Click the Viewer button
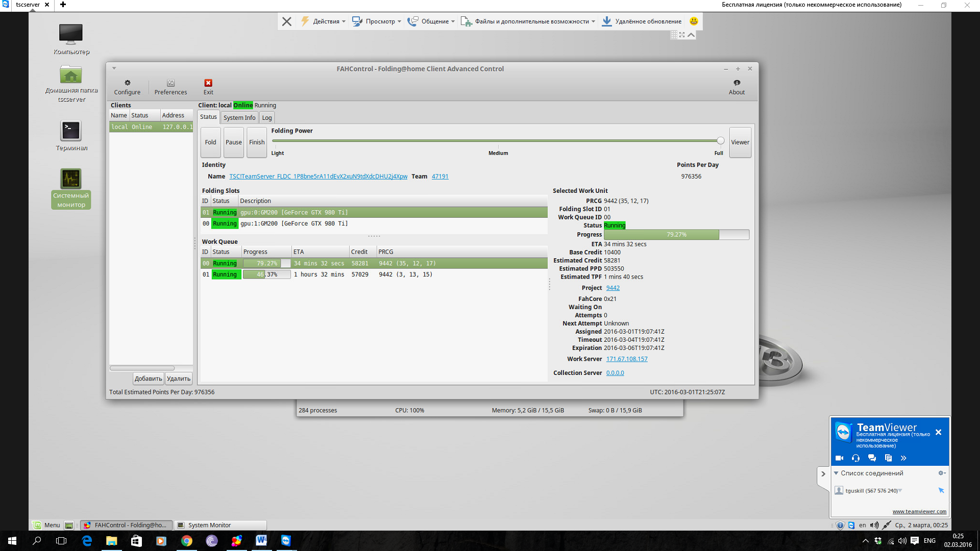Screen dimensions: 980x551 pos(740,142)
